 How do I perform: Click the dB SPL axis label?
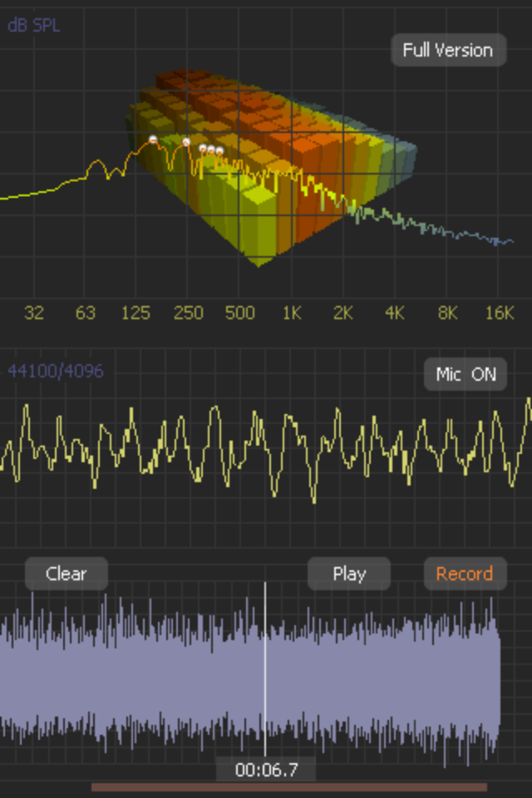pos(33,25)
